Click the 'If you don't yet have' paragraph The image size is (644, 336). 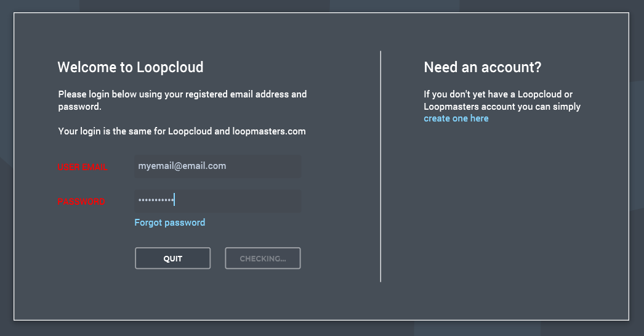pyautogui.click(x=502, y=100)
